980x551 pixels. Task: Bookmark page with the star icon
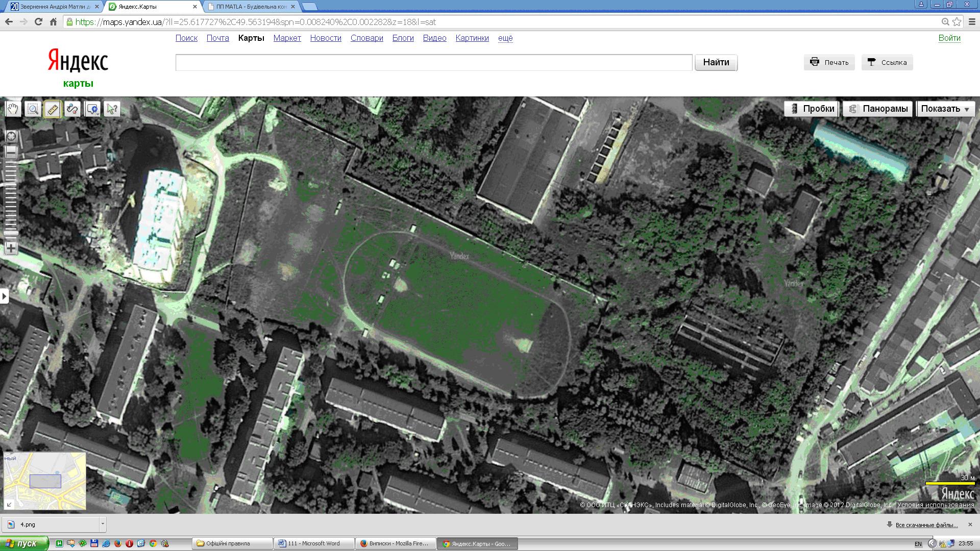(957, 22)
